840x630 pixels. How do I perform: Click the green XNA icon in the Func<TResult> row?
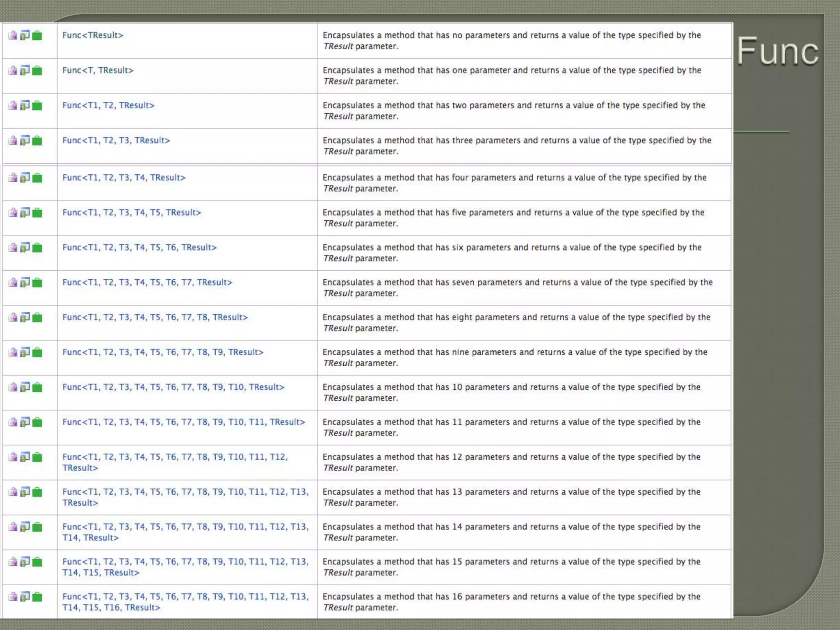click(x=37, y=35)
